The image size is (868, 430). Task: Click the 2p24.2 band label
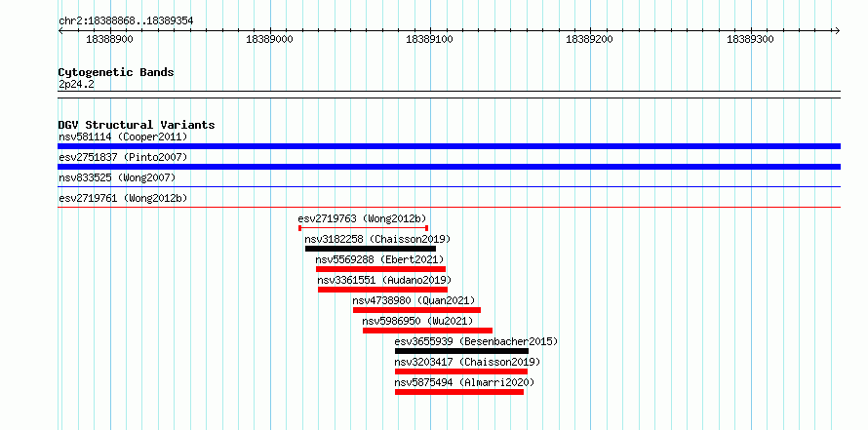[76, 84]
